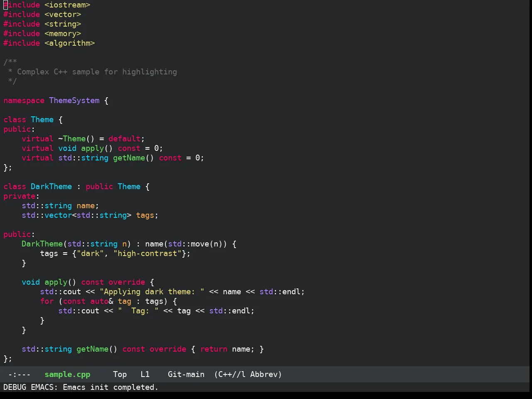Click 'DarkTheme' constructor name before (std::string n)
Viewport: 532px width, 399px height.
[42, 244]
